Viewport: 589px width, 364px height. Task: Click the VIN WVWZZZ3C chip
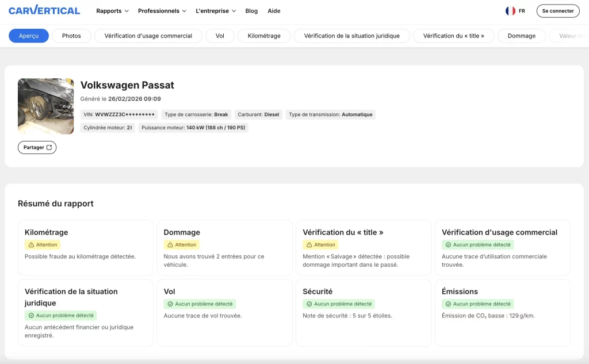pos(119,114)
